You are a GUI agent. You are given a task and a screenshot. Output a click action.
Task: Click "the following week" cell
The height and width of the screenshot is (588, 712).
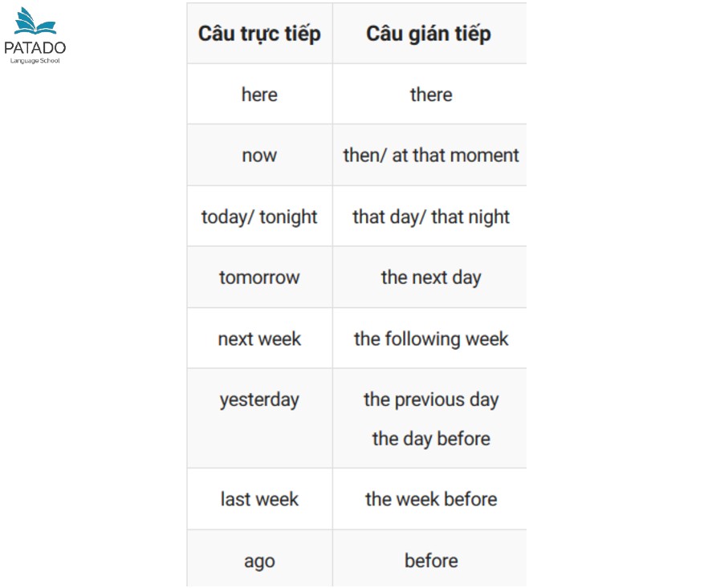click(x=431, y=339)
